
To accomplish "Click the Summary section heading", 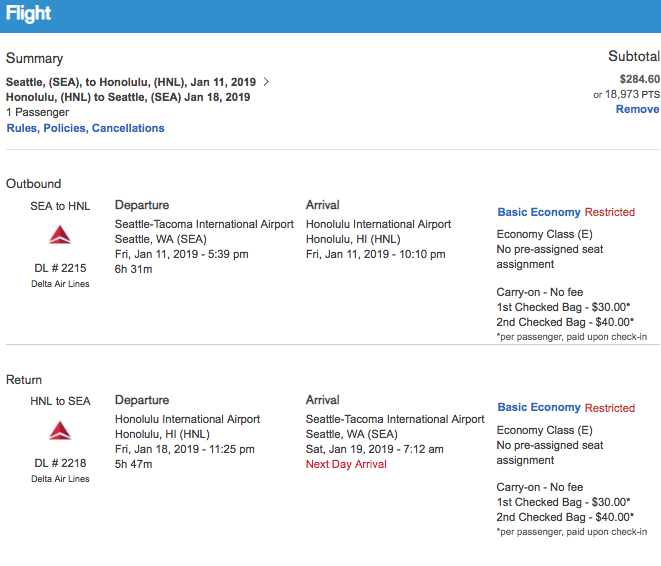I will point(34,59).
